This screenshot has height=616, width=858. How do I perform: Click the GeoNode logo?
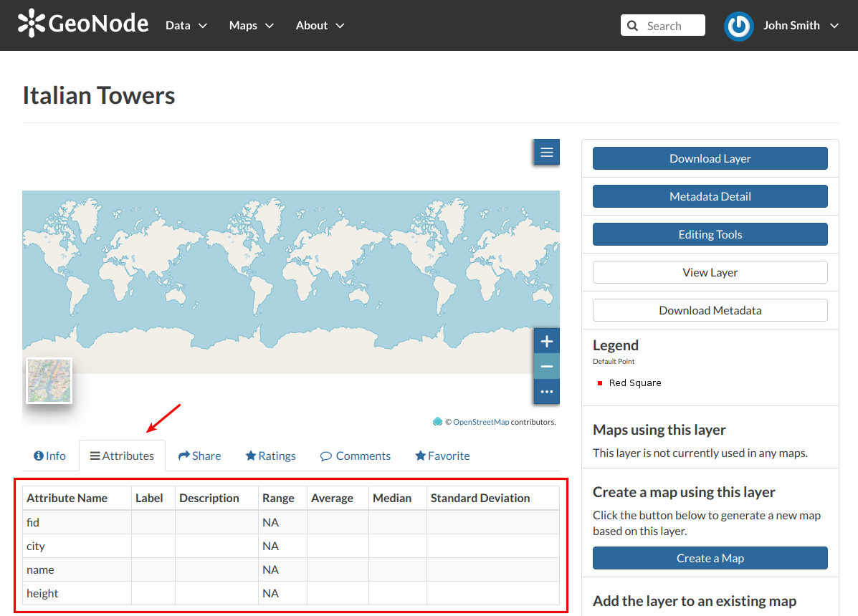click(83, 24)
